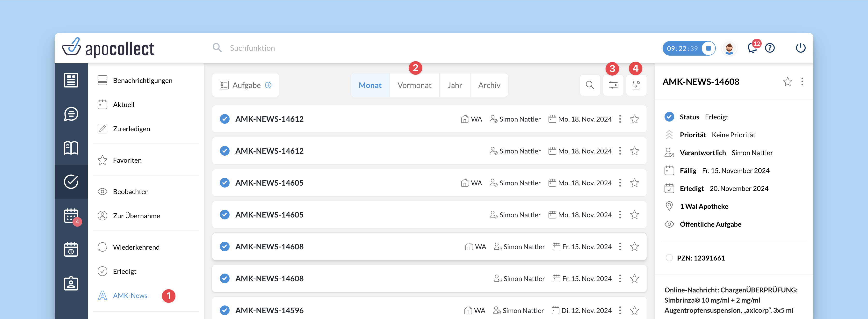
Task: Uncheck the completed circle of AMK-NEWS-14605 with WA
Action: [x=225, y=183]
